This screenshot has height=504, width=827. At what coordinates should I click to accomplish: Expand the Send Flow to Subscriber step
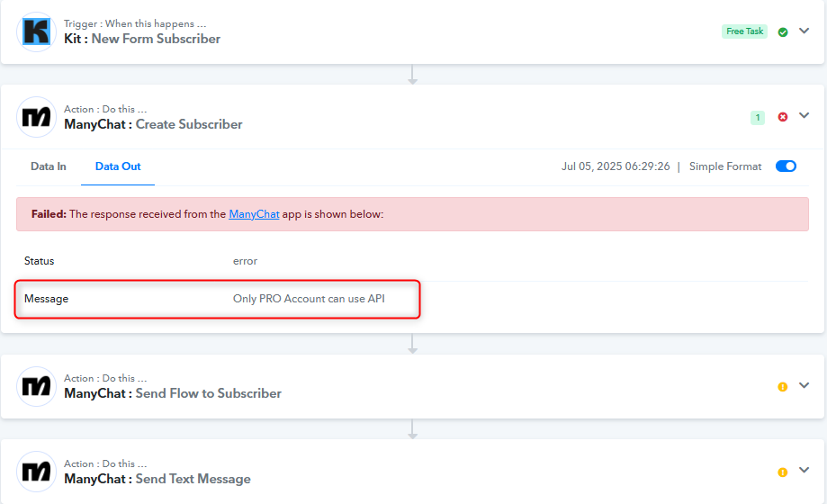804,386
